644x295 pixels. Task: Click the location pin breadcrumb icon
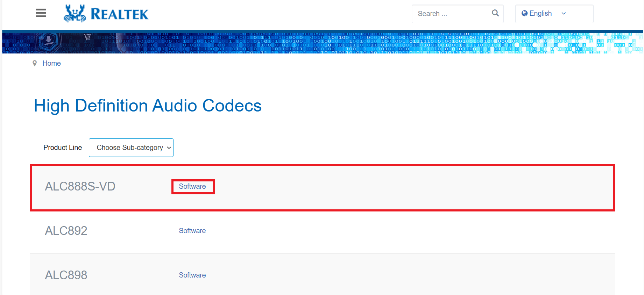click(35, 63)
